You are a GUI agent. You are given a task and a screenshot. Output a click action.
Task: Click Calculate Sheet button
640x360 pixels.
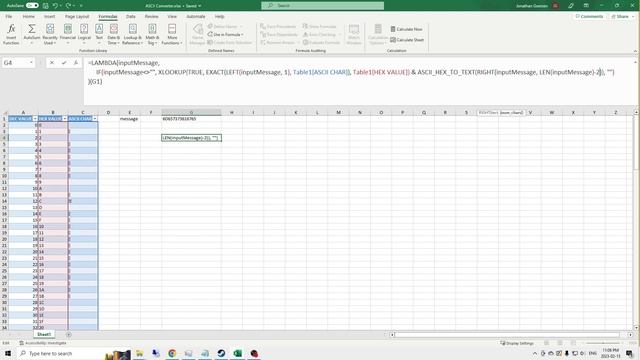click(407, 40)
